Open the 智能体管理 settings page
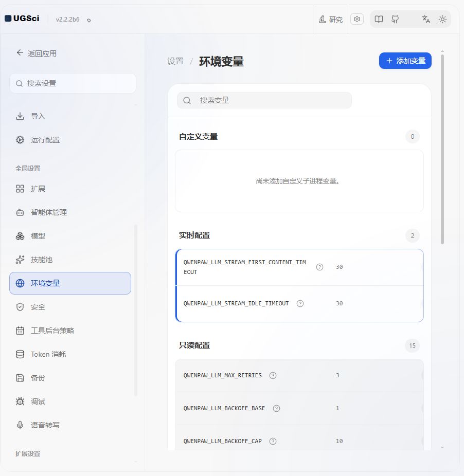Viewport: 464px width, 476px height. point(70,212)
